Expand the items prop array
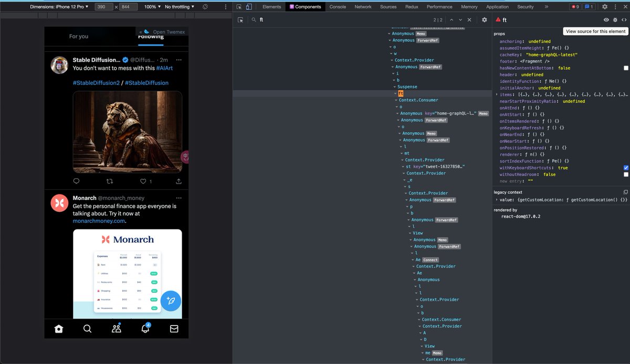The image size is (630, 364). pos(497,94)
